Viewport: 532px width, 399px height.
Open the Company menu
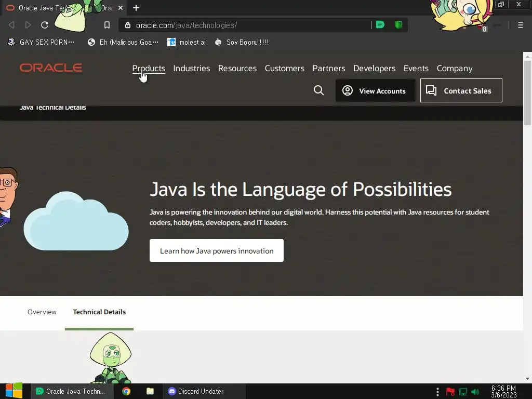[x=455, y=68]
